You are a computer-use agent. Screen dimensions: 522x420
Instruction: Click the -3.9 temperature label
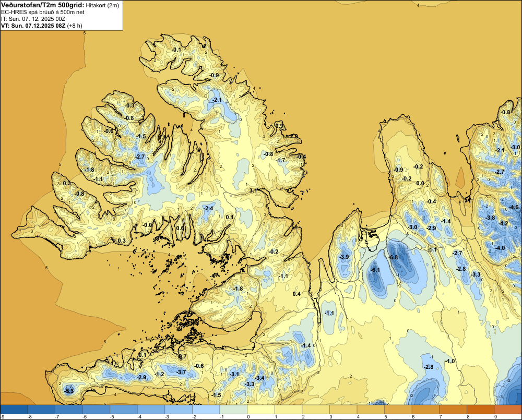(344, 257)
